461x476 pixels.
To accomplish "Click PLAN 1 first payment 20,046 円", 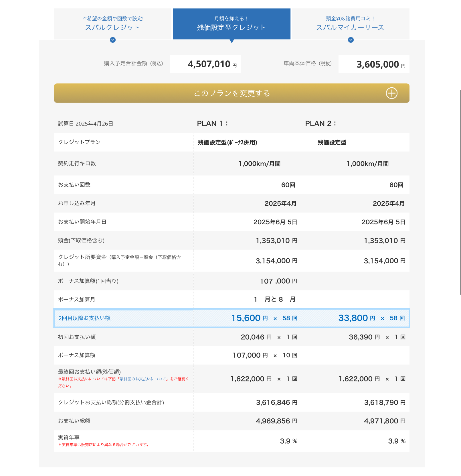I will pos(256,337).
